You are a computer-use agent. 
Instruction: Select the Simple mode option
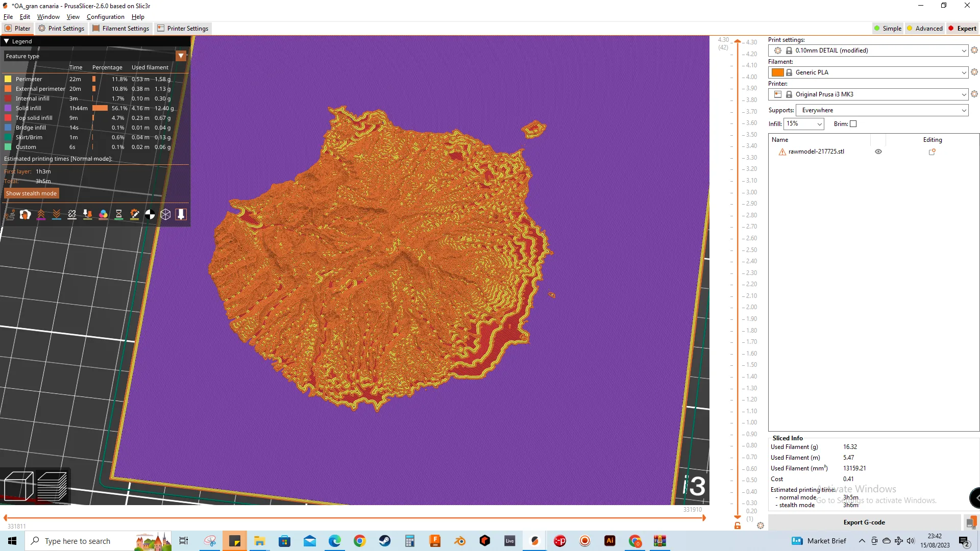pyautogui.click(x=888, y=29)
